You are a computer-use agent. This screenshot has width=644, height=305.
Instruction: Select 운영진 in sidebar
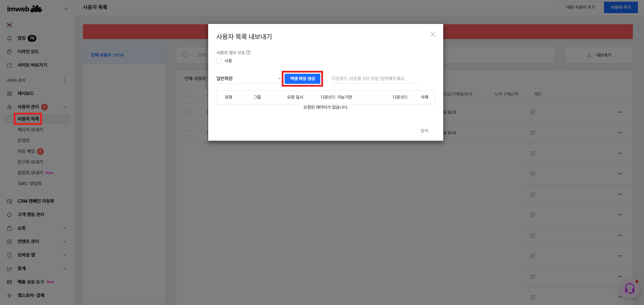click(24, 140)
